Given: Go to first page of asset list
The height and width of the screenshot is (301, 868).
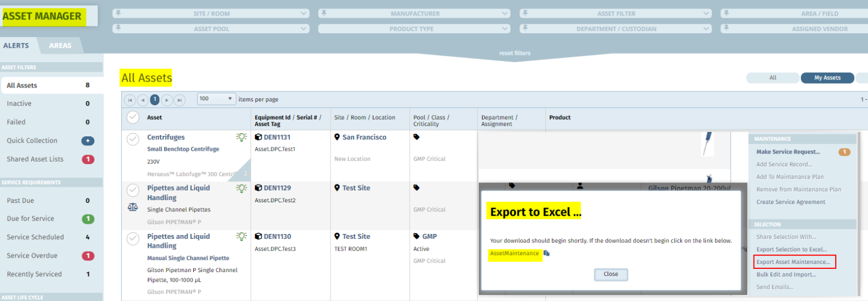Looking at the screenshot, I should pyautogui.click(x=130, y=100).
